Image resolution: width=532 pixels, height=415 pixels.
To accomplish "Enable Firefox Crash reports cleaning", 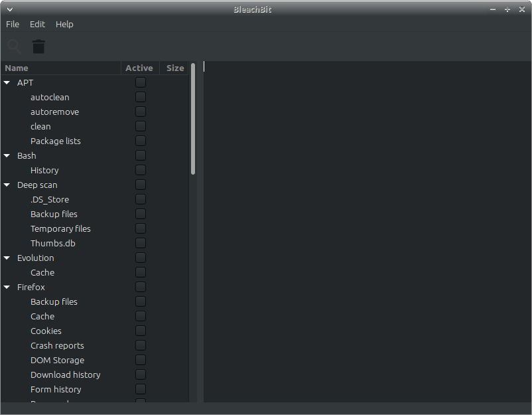I will 140,345.
